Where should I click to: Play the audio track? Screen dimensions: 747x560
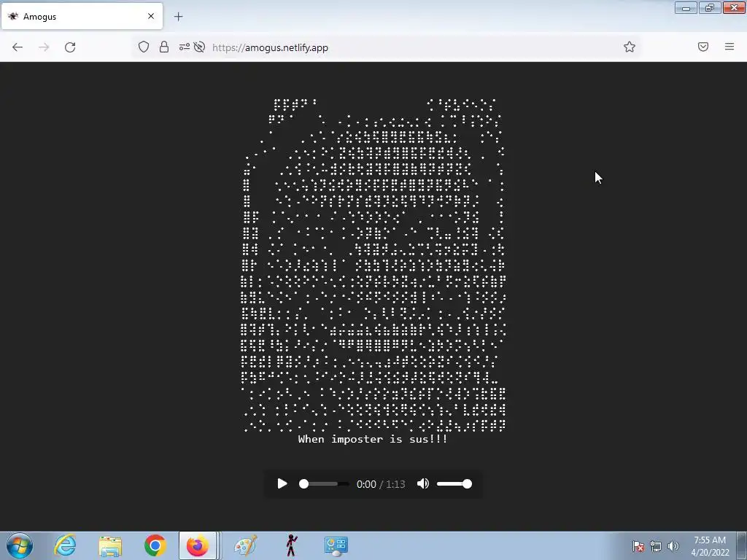(282, 484)
